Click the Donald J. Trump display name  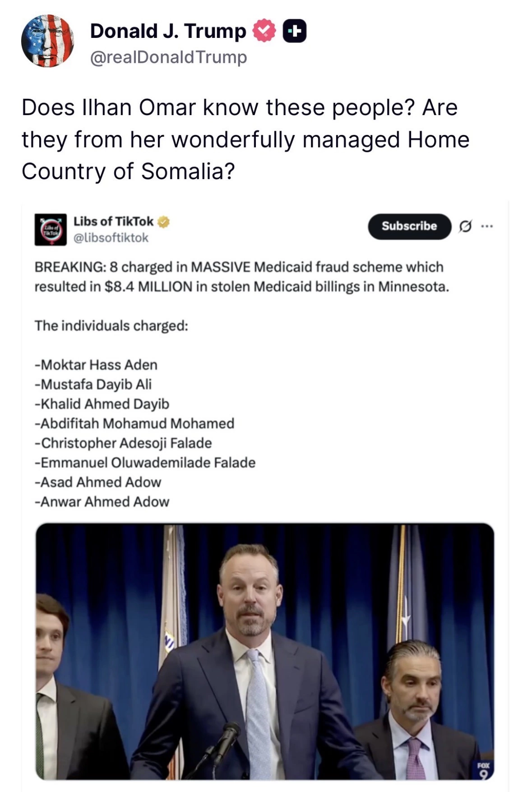pyautogui.click(x=168, y=31)
